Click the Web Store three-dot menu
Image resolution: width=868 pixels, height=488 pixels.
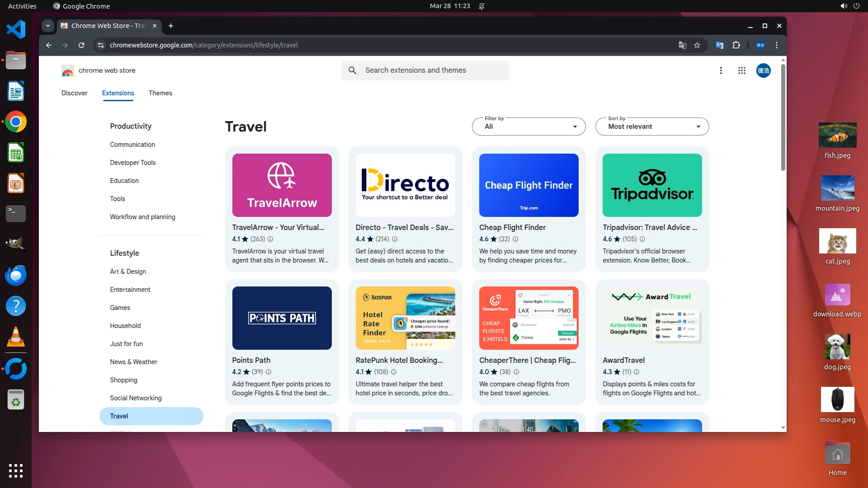721,70
